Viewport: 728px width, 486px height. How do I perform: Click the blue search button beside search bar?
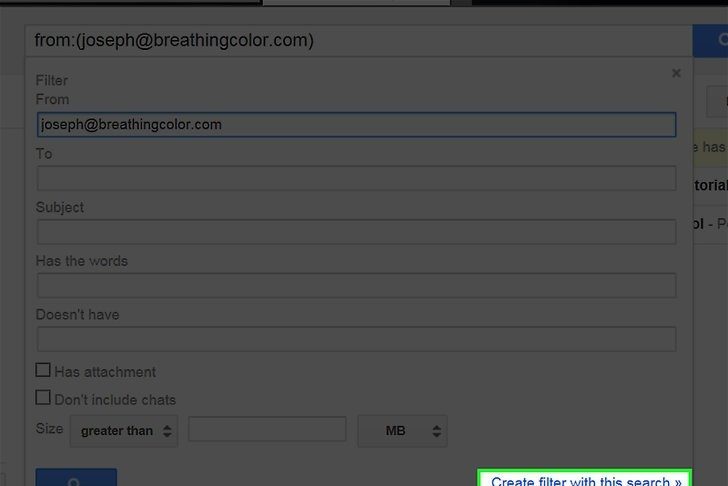coord(710,41)
